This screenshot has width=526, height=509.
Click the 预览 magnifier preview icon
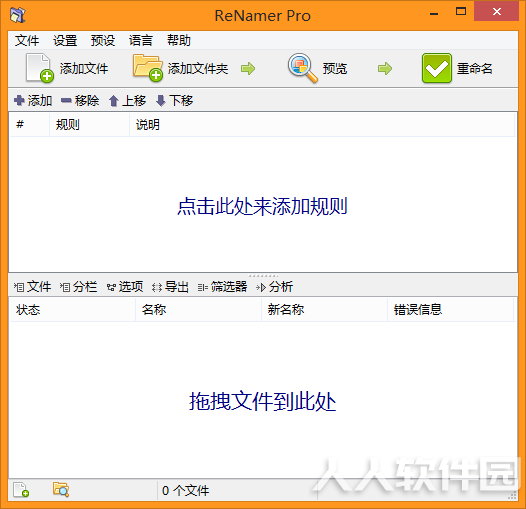pyautogui.click(x=302, y=68)
